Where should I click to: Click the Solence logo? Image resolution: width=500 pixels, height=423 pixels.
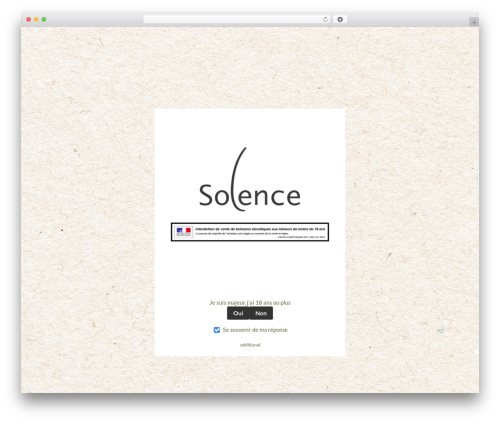click(x=250, y=180)
